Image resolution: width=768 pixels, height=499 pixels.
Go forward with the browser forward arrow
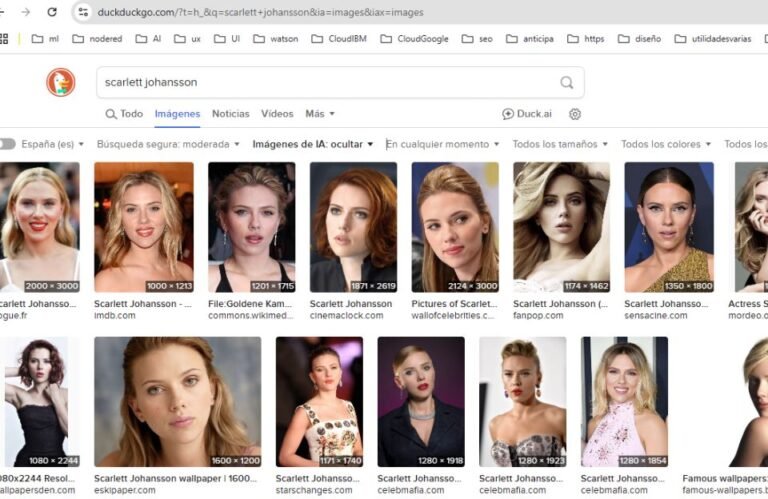[x=25, y=12]
